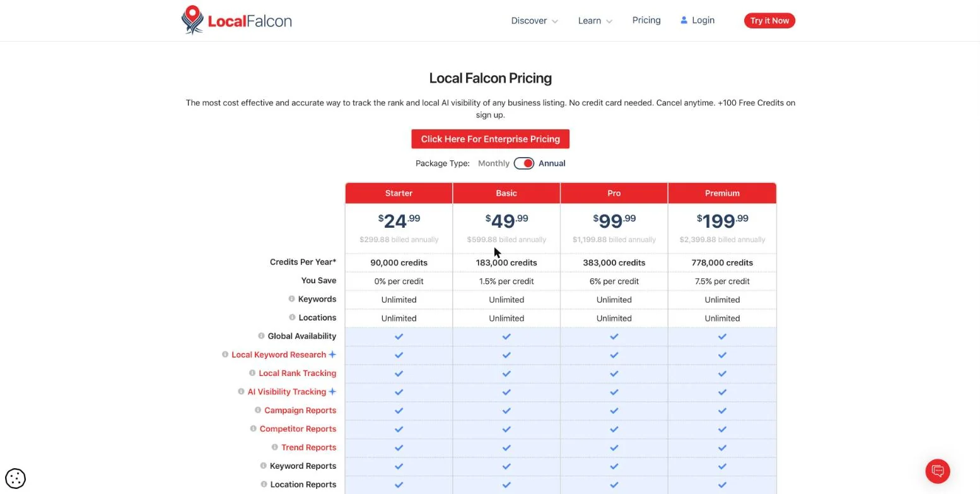This screenshot has height=494, width=980.
Task: Click info icon beside Global Availability
Action: point(261,336)
